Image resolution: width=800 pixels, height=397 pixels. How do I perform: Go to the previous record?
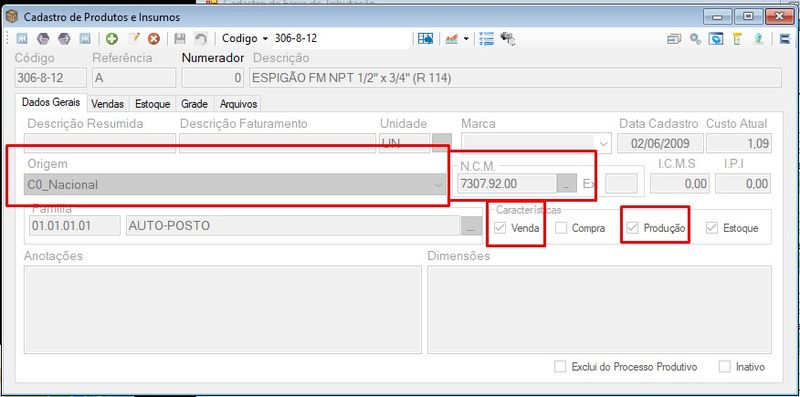click(x=43, y=39)
